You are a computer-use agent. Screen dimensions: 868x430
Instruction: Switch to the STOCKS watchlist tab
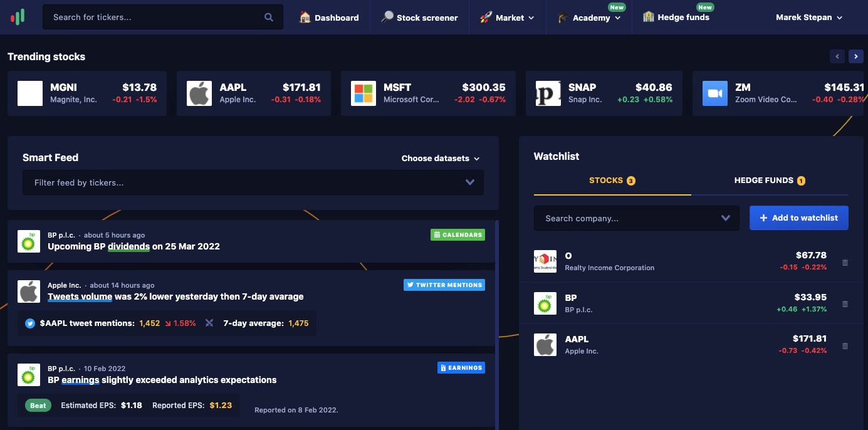612,181
